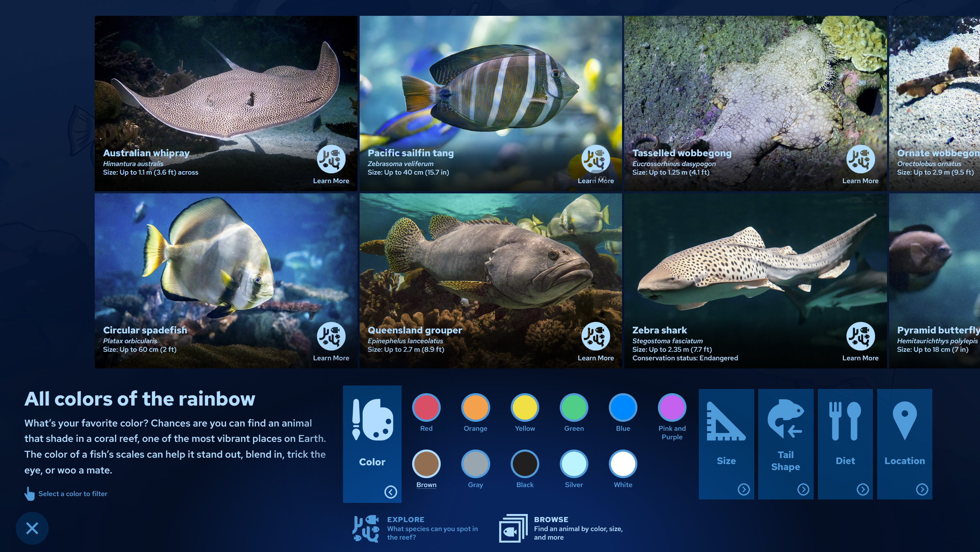Image resolution: width=980 pixels, height=552 pixels.
Task: Click the Color palette filter icon
Action: coord(372,419)
